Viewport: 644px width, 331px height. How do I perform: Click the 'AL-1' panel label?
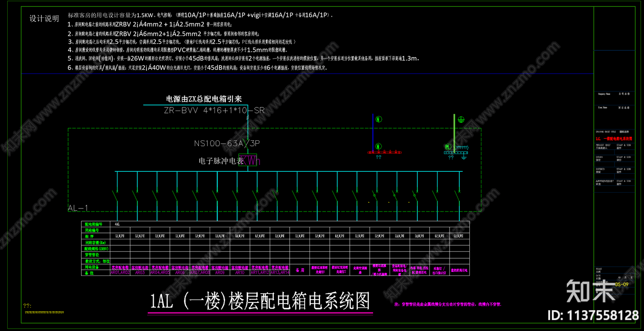(x=78, y=208)
